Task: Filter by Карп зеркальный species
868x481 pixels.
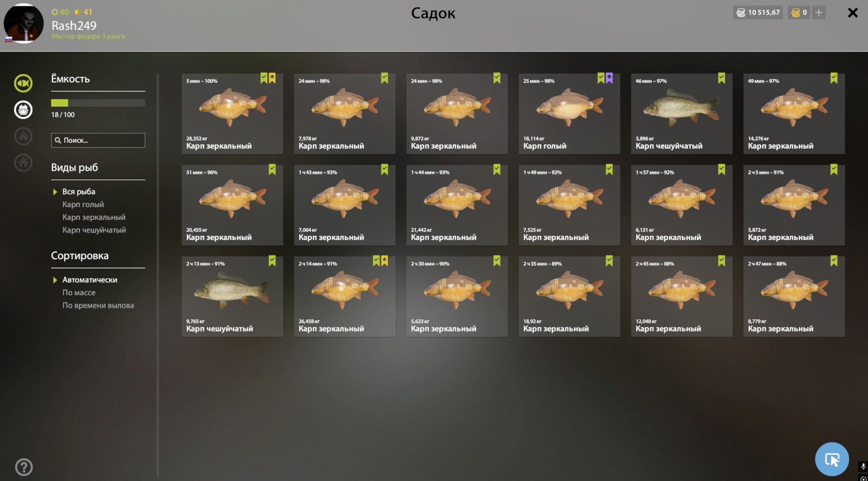Action: tap(94, 217)
